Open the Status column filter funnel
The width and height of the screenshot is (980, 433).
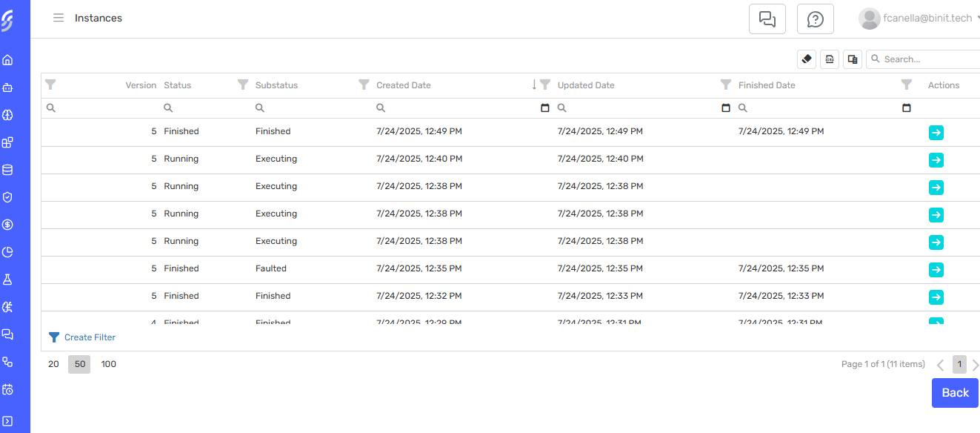coord(243,84)
